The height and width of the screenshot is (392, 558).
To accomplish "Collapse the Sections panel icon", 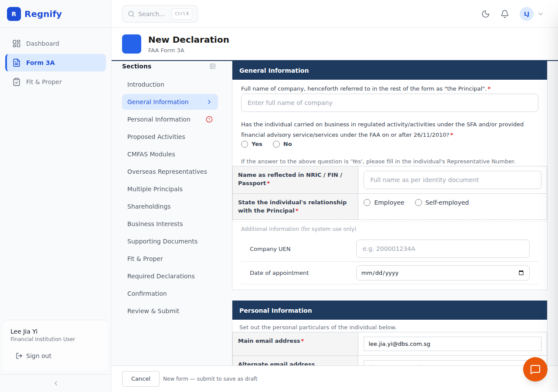I will click(213, 66).
